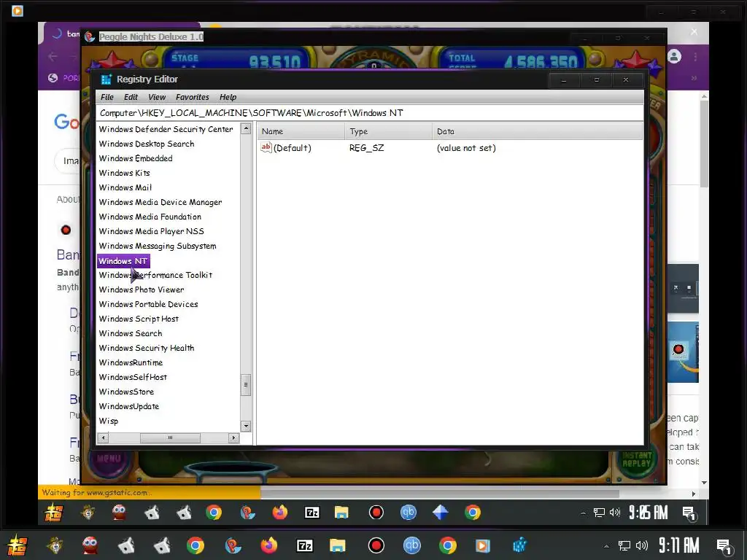Open File Explorer on the 9:11 AM taskbar

[x=337, y=545]
